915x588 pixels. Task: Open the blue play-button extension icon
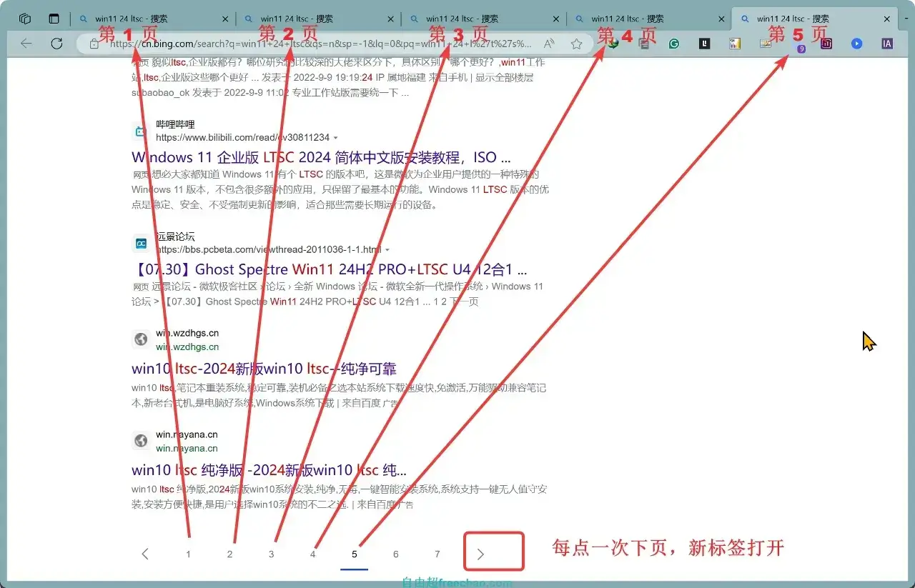(856, 44)
